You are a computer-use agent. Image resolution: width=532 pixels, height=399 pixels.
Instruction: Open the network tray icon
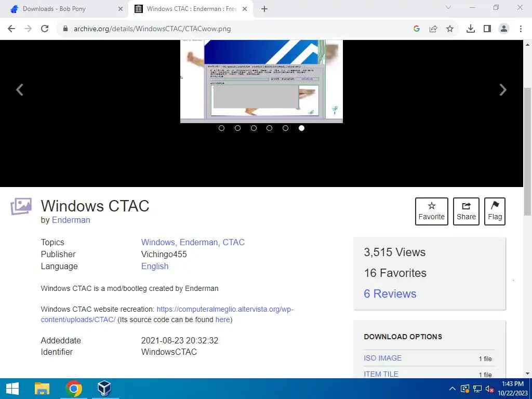477,389
